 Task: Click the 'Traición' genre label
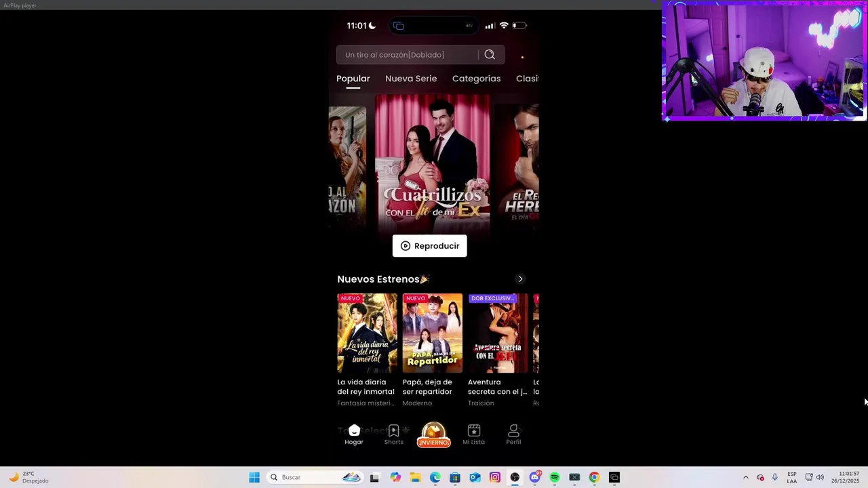(x=481, y=403)
